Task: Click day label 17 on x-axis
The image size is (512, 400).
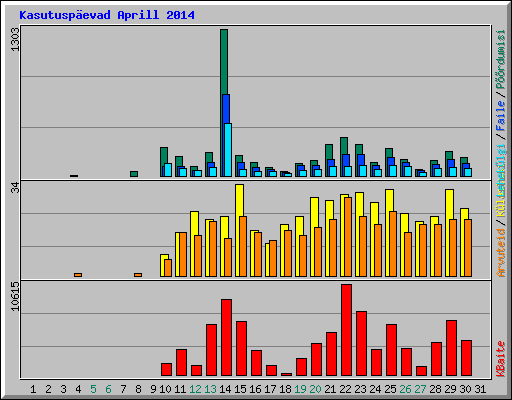Action: coord(270,389)
